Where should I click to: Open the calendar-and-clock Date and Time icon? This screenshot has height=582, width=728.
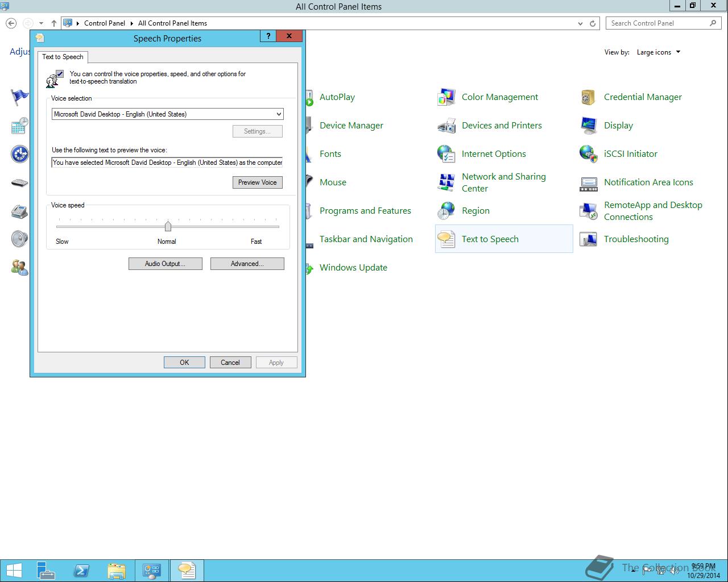click(x=20, y=126)
